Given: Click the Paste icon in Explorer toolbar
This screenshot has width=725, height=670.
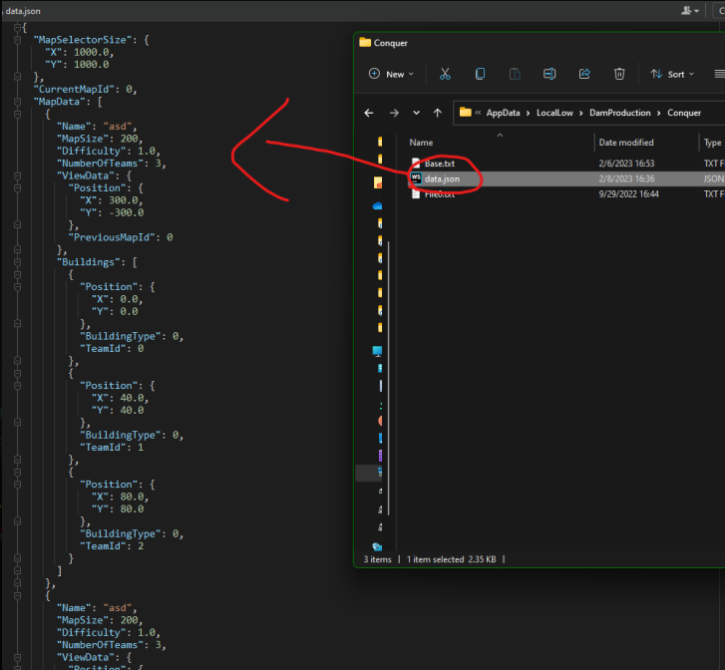Looking at the screenshot, I should (515, 74).
